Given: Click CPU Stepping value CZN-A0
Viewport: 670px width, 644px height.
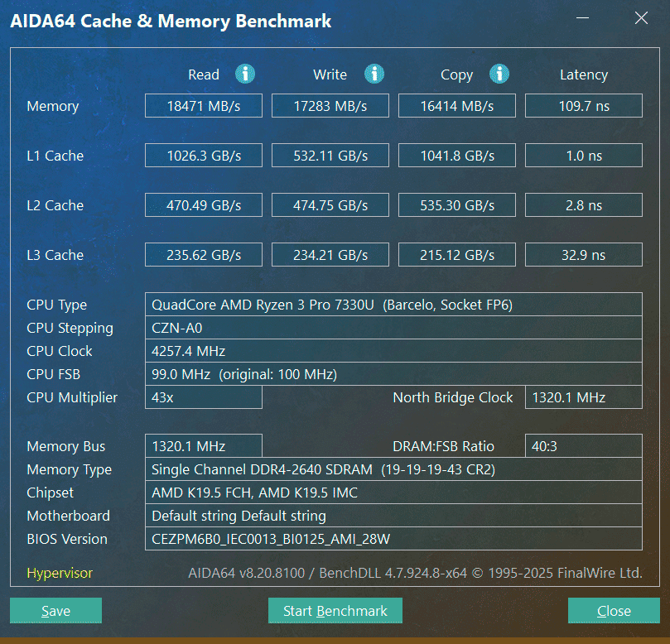Looking at the screenshot, I should tap(393, 328).
